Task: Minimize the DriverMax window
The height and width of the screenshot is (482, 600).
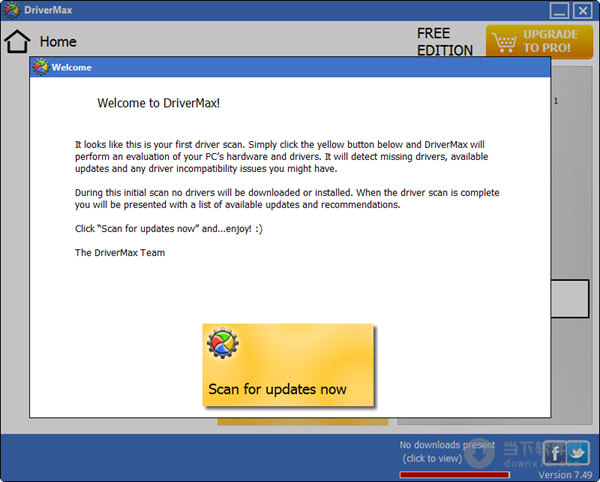Action: click(x=559, y=11)
